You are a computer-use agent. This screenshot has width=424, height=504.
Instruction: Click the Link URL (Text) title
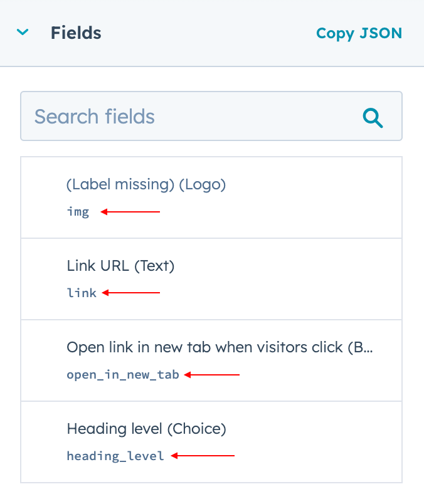tap(120, 266)
